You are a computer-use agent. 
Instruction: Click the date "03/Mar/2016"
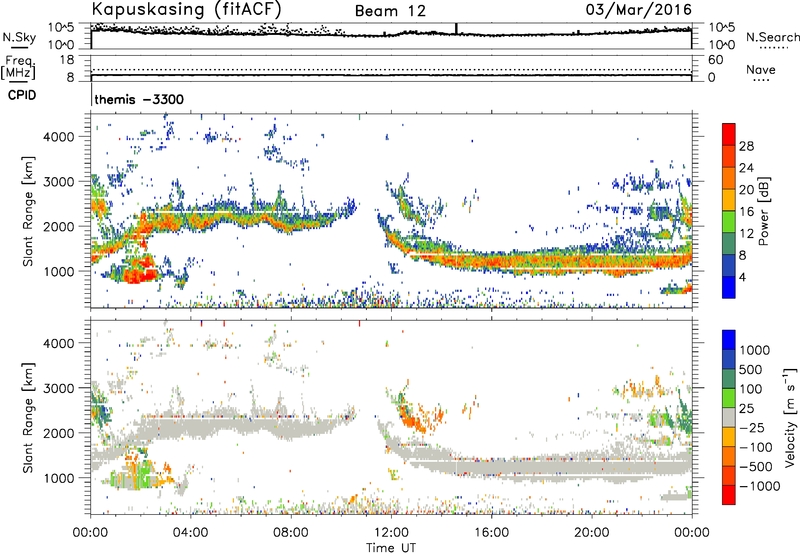click(x=638, y=10)
